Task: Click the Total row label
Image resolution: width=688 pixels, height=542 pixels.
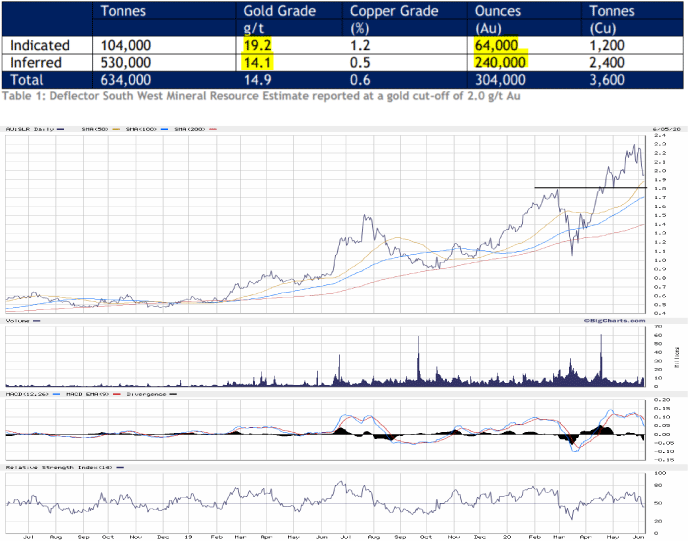Action: pyautogui.click(x=30, y=79)
